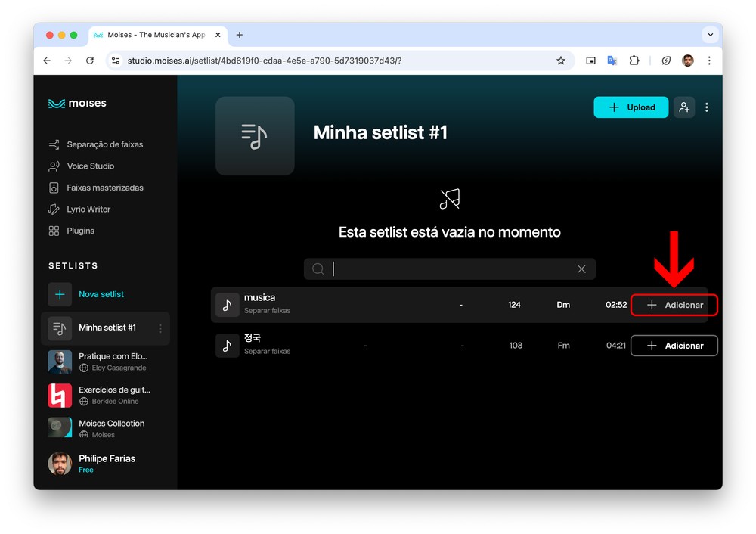The image size is (756, 534).
Task: Click the SETLISTS section heading
Action: tap(73, 265)
